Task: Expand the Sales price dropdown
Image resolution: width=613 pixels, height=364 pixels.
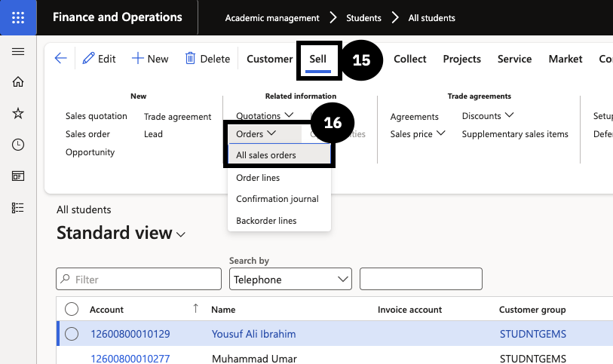Action: (x=418, y=134)
